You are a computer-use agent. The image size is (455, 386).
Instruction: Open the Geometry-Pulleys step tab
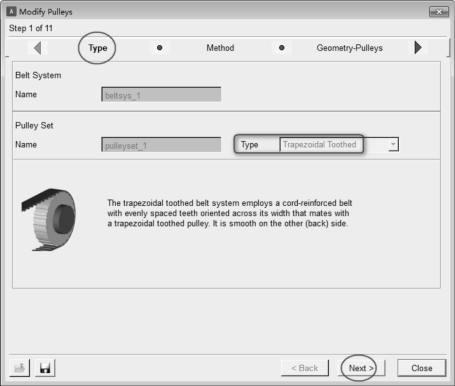(349, 48)
